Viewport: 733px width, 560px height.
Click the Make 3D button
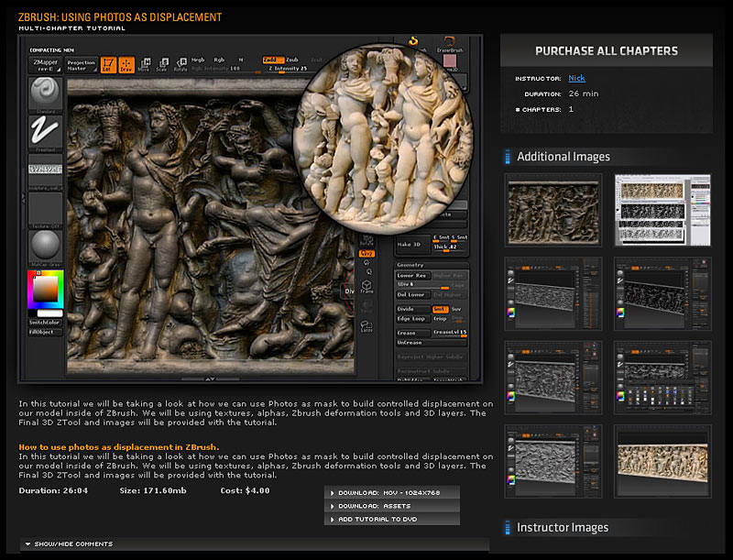(413, 245)
